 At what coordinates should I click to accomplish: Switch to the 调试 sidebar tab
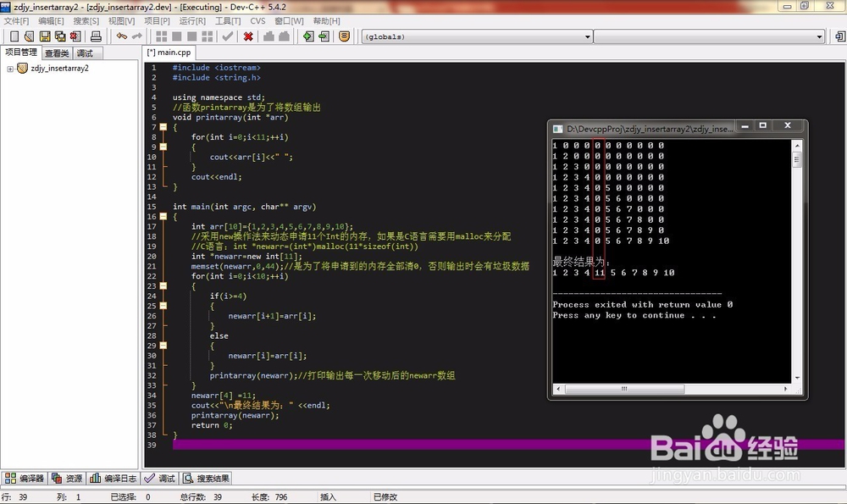tap(86, 53)
